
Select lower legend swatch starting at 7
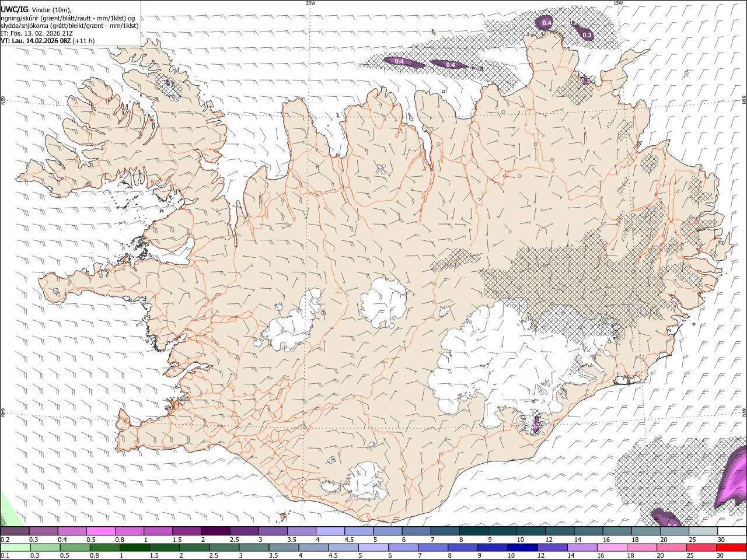(x=432, y=548)
